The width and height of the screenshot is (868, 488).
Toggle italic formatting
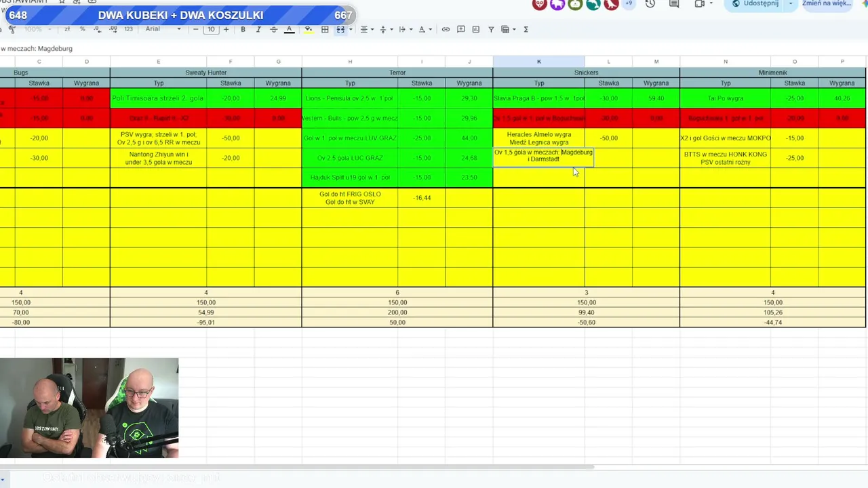[258, 29]
